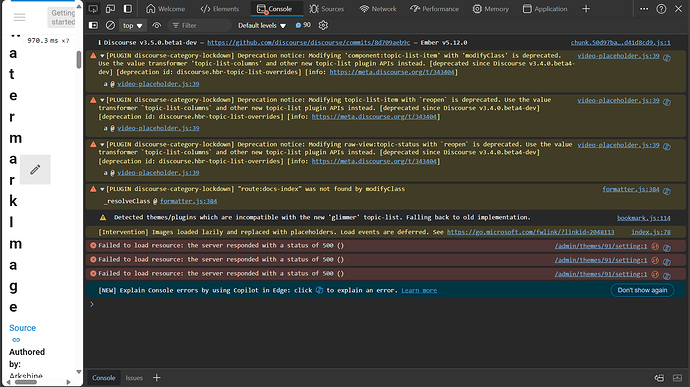Collapse the 'component:topic-list-item' deprecation warning
Viewport: 690px width, 387px height.
[x=102, y=56]
